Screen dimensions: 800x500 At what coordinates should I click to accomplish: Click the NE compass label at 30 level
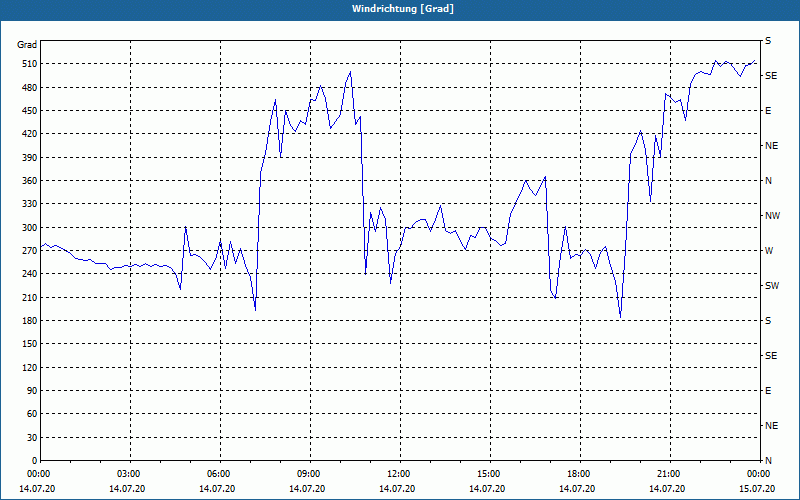771,426
